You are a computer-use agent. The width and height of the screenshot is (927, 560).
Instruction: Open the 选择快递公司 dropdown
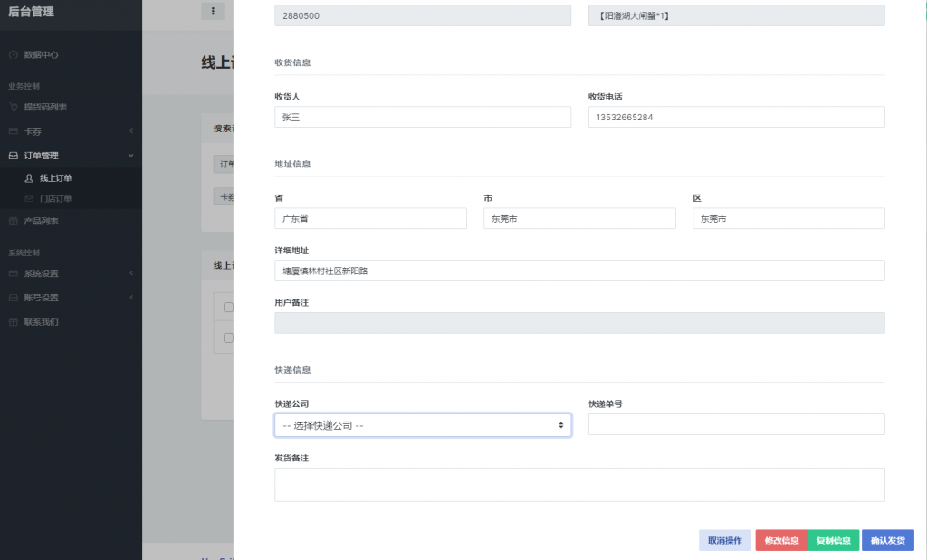[x=423, y=425]
